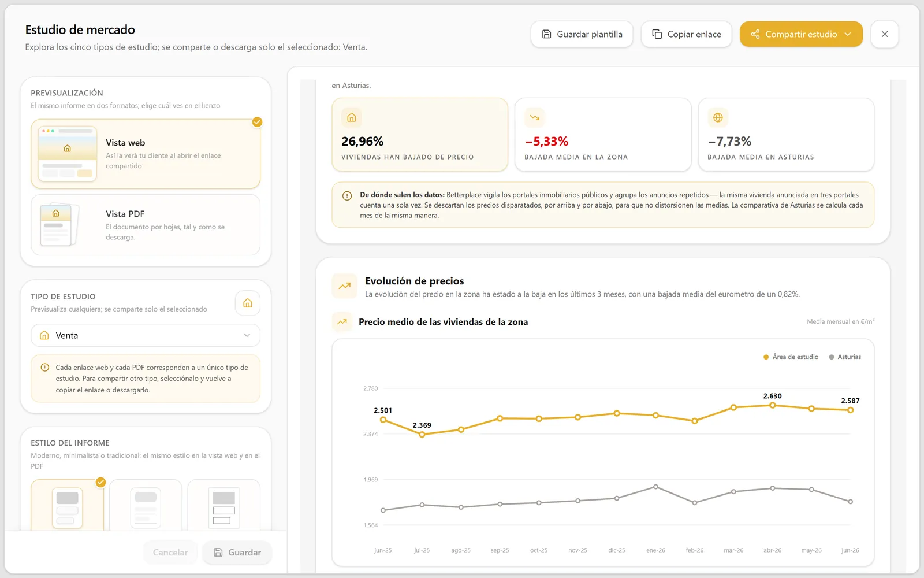This screenshot has height=578, width=924.
Task: Choose the second (minimalist) report style card
Action: [146, 506]
